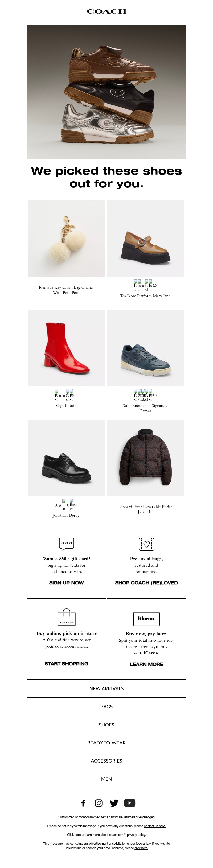This screenshot has width=213, height=868.
Task: Click the Coach shopping bag icon
Action: (67, 617)
